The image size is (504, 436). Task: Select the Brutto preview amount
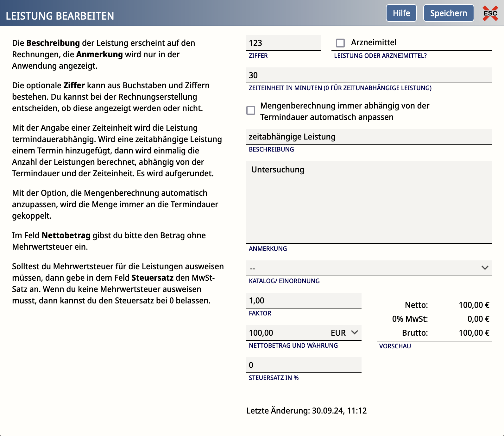[x=474, y=333]
